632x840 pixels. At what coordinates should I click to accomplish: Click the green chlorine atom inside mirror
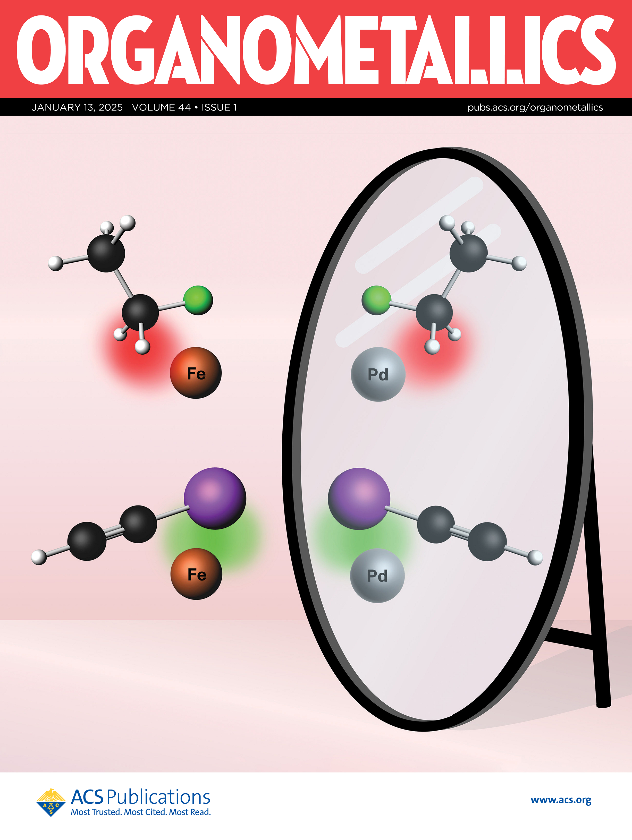(x=376, y=300)
